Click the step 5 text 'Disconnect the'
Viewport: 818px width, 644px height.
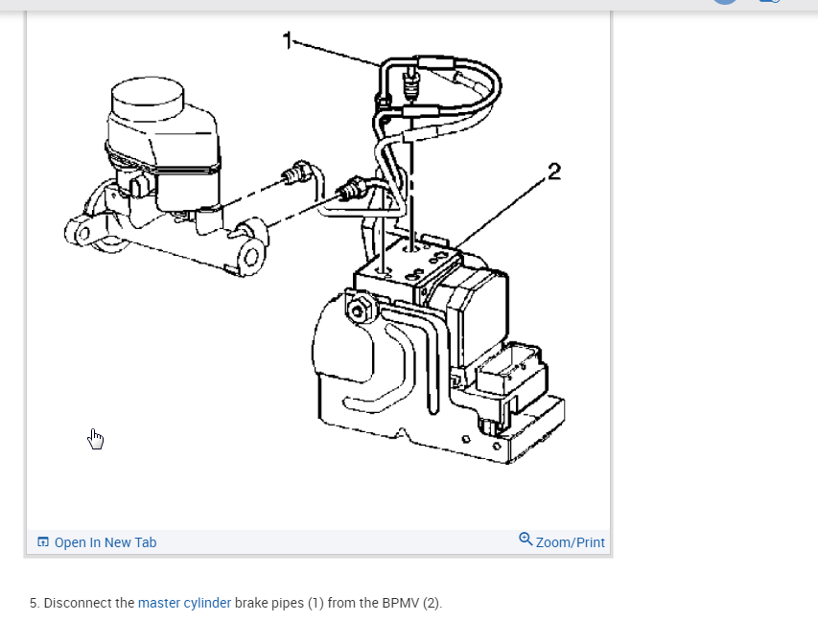pos(89,603)
